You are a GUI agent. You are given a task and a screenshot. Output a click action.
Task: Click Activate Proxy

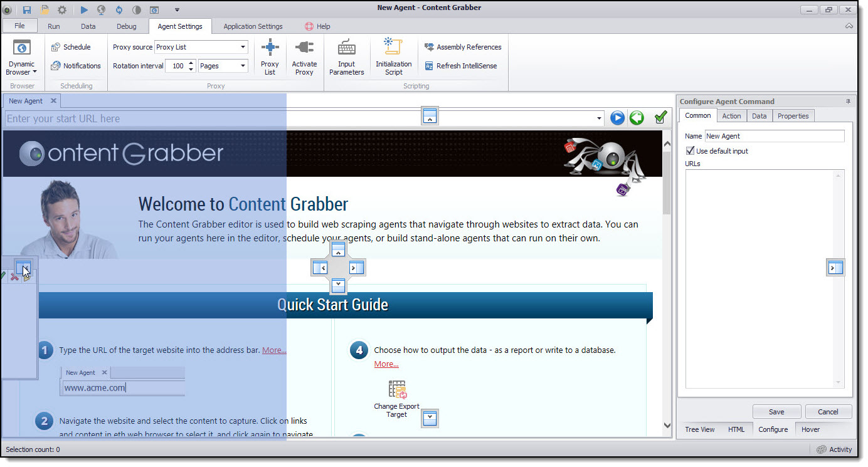click(304, 58)
